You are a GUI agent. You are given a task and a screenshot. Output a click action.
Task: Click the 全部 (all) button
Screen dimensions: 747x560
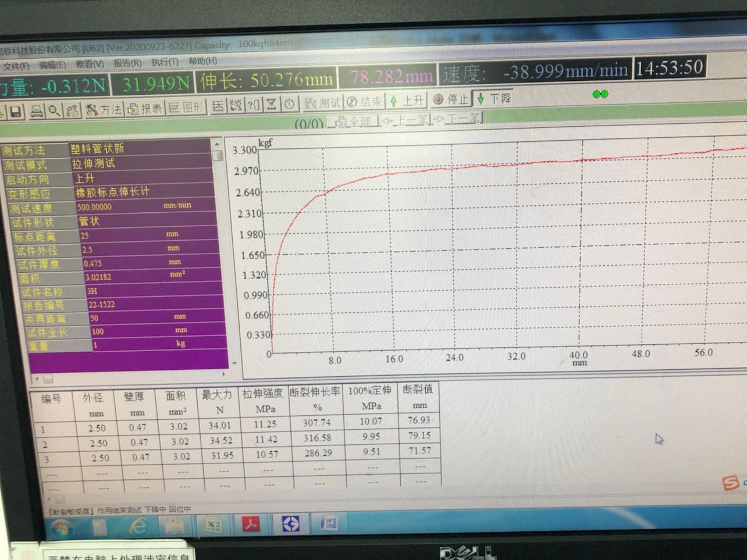coord(353,122)
